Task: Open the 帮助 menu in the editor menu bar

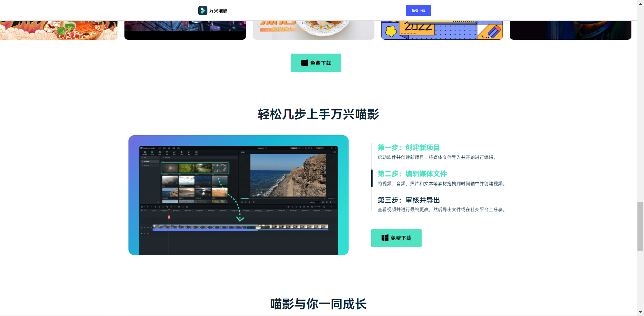Action: 178,148
